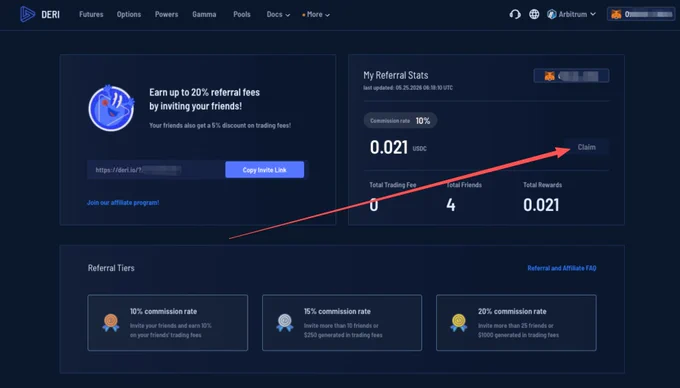The image size is (680, 388).
Task: Click the 0.021 USDC claimable amount
Action: pyautogui.click(x=398, y=147)
